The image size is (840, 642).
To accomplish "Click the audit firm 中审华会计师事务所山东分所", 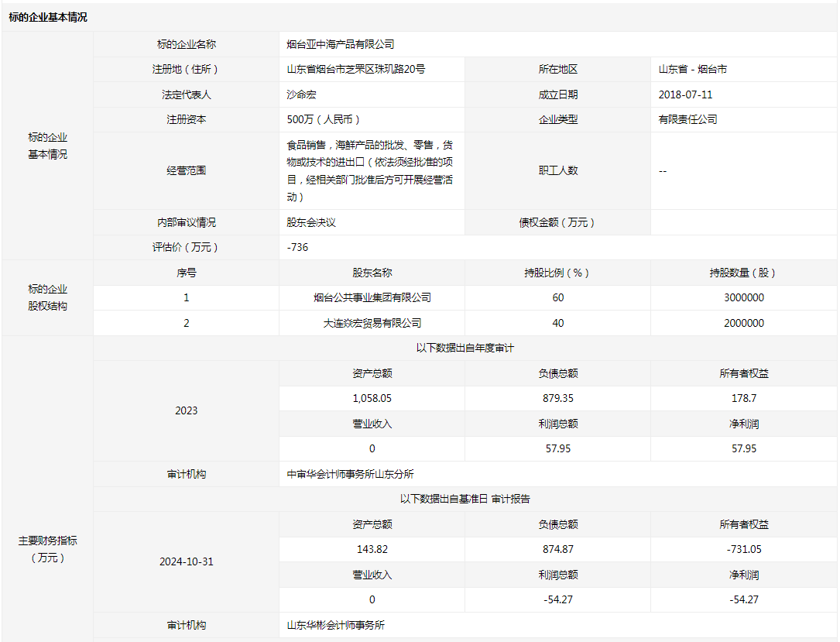I will pos(351,474).
